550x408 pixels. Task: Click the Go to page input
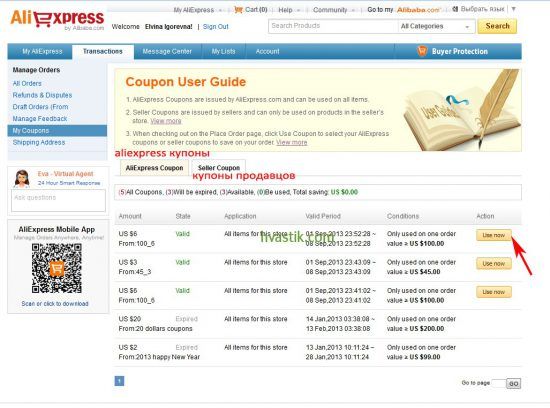(498, 383)
